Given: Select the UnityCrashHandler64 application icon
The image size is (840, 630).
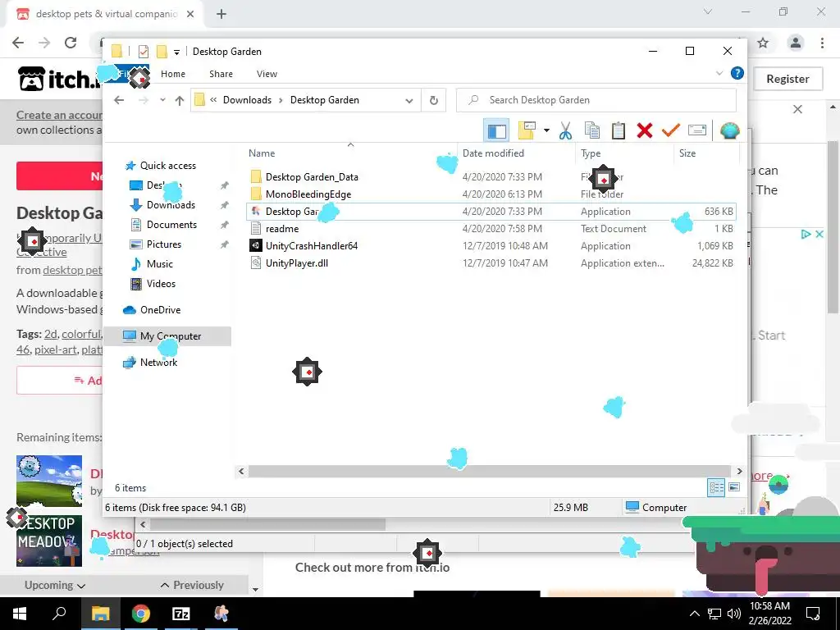Looking at the screenshot, I should pyautogui.click(x=256, y=246).
